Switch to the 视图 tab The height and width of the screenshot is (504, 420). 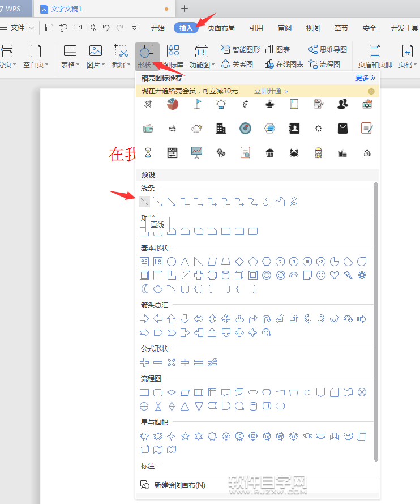[312, 28]
